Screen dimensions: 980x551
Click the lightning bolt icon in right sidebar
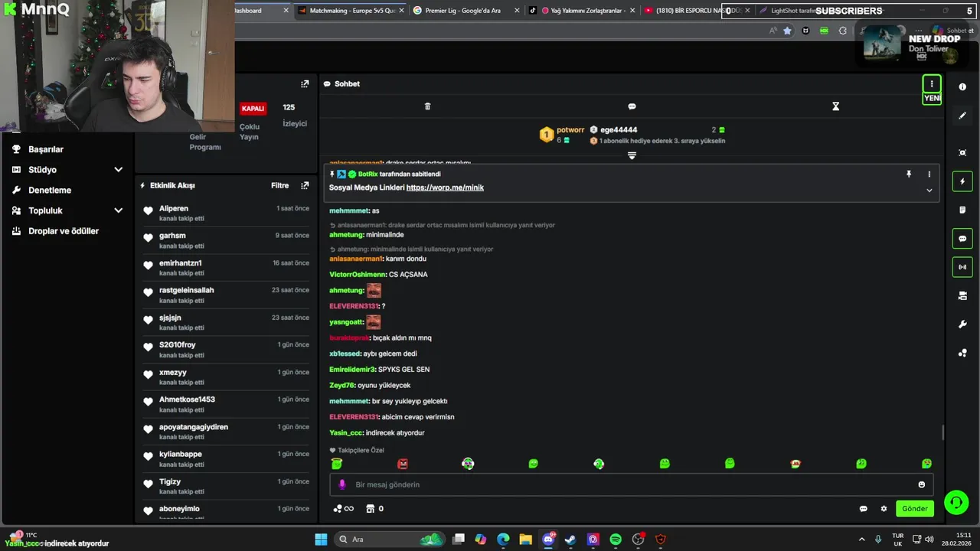[962, 181]
